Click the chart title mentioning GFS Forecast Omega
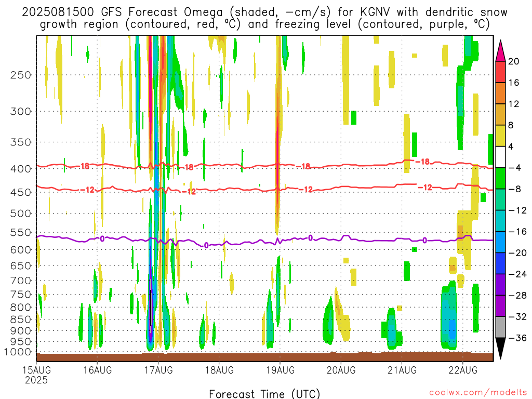Image resolution: width=532 pixels, height=399 pixels. coord(264,12)
